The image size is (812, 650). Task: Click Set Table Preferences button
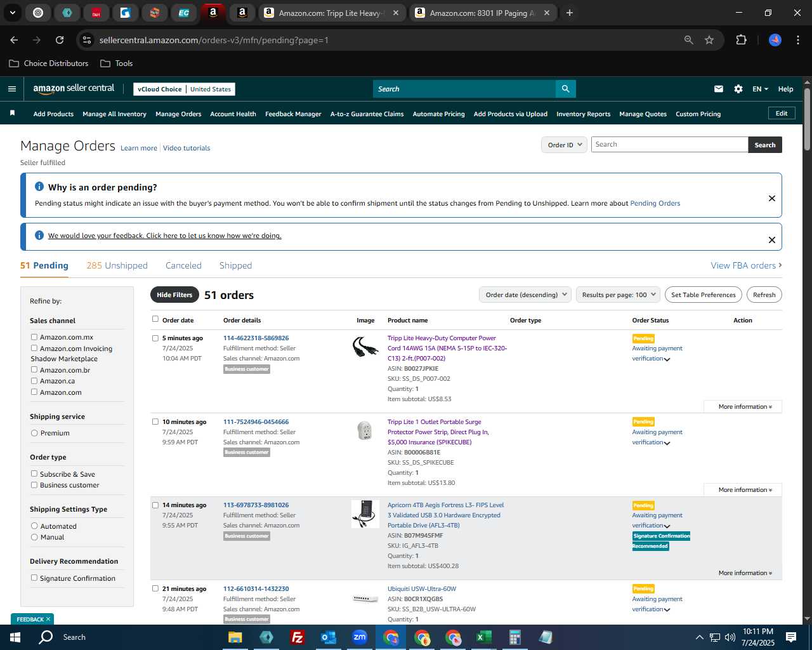pyautogui.click(x=704, y=295)
